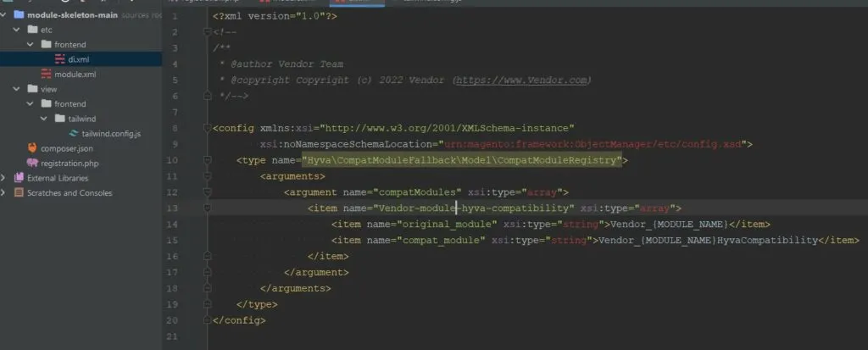This screenshot has height=350, width=868.
Task: Click the composer.json file icon
Action: (32, 147)
